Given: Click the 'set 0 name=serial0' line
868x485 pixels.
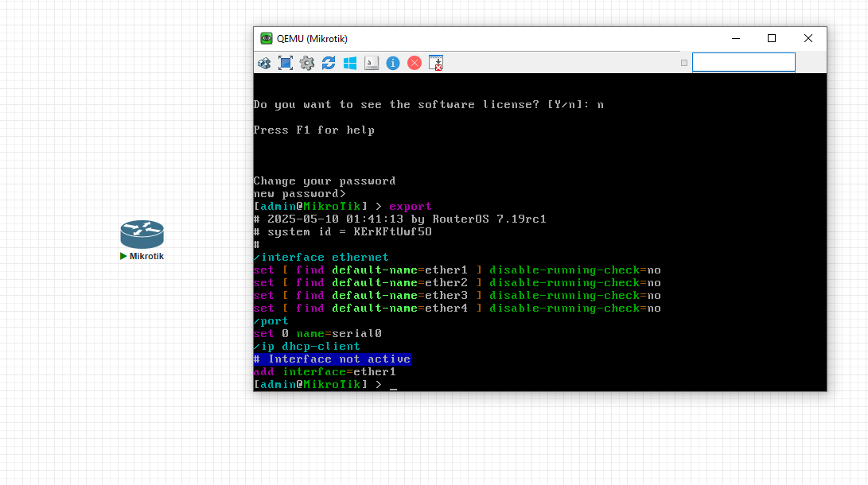Looking at the screenshot, I should [x=317, y=333].
